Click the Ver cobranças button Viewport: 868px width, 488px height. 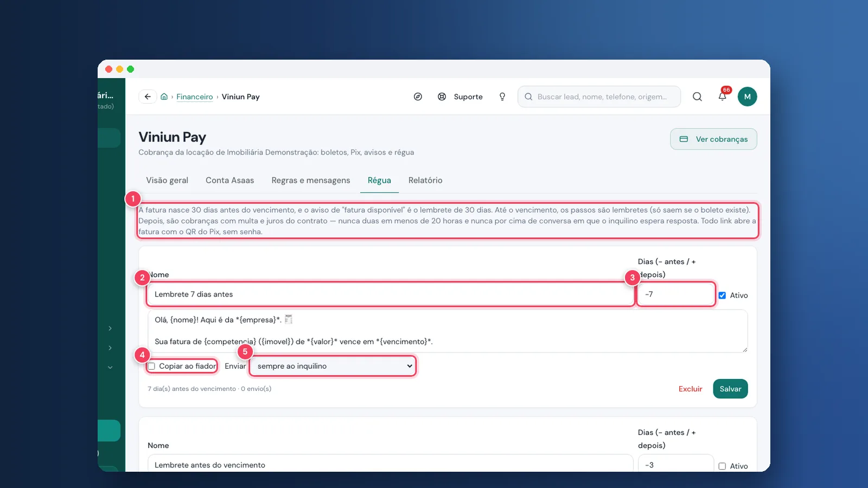click(x=713, y=139)
